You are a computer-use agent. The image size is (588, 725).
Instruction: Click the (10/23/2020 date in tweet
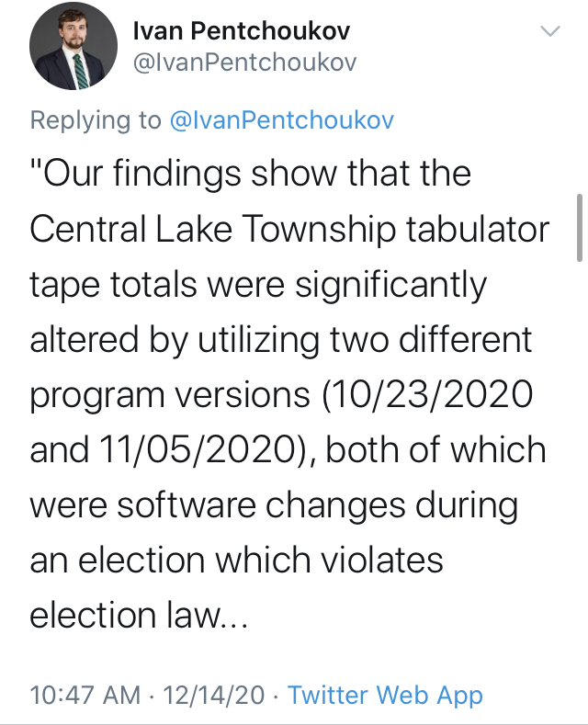tap(426, 395)
